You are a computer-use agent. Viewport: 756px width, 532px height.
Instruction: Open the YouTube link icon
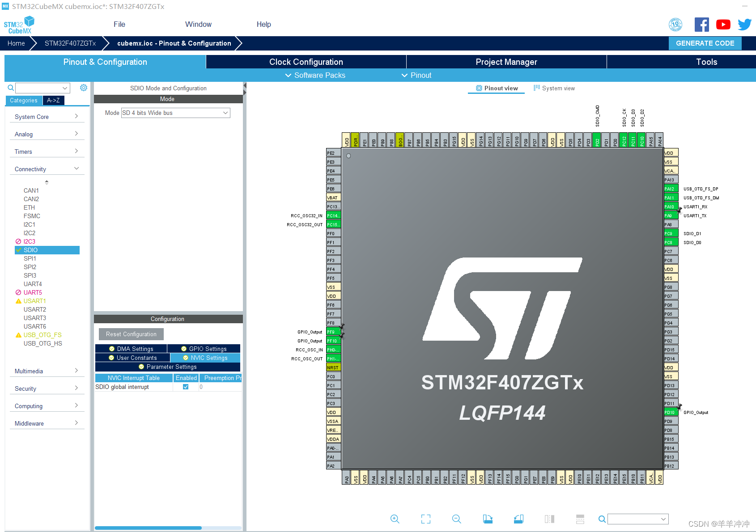coord(723,25)
